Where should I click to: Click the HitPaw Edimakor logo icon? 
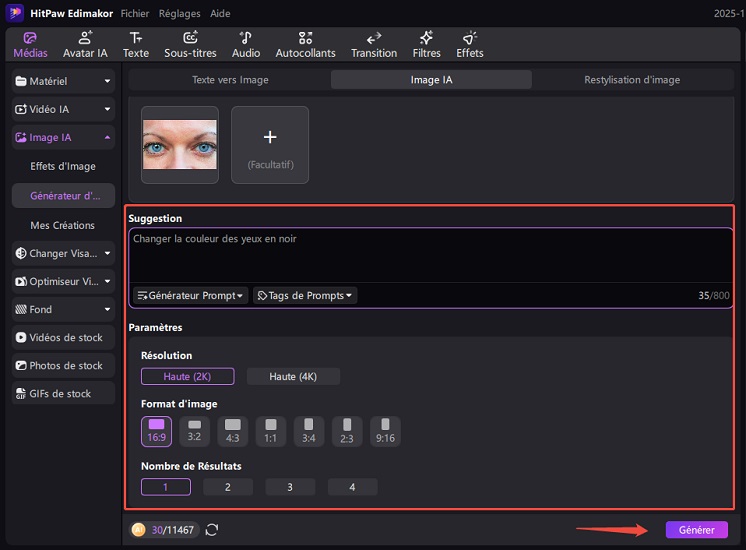click(15, 13)
